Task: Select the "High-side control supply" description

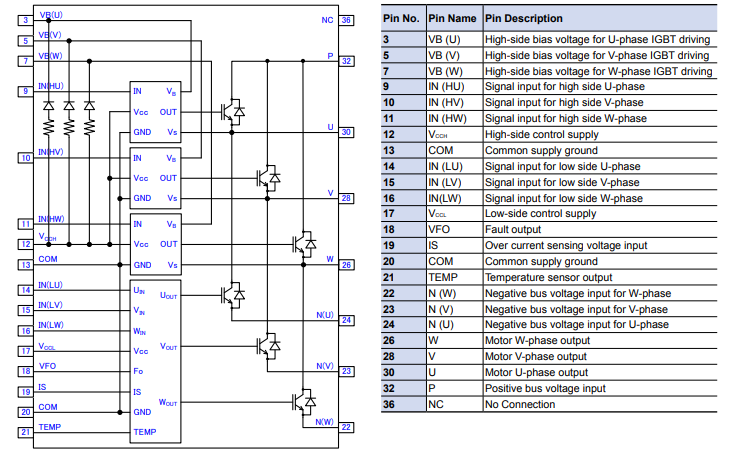Action: pos(542,135)
